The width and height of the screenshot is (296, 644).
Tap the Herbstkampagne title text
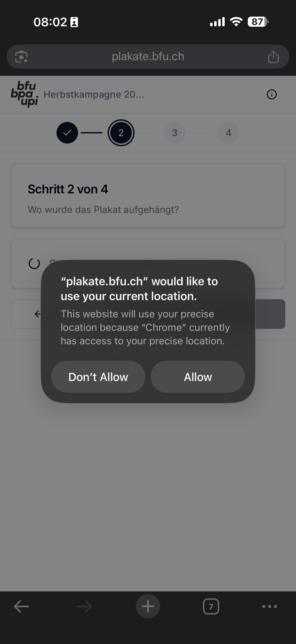pyautogui.click(x=94, y=94)
